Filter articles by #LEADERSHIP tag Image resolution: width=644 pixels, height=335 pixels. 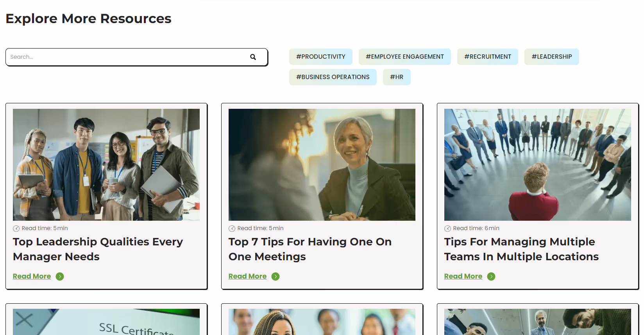(552, 57)
